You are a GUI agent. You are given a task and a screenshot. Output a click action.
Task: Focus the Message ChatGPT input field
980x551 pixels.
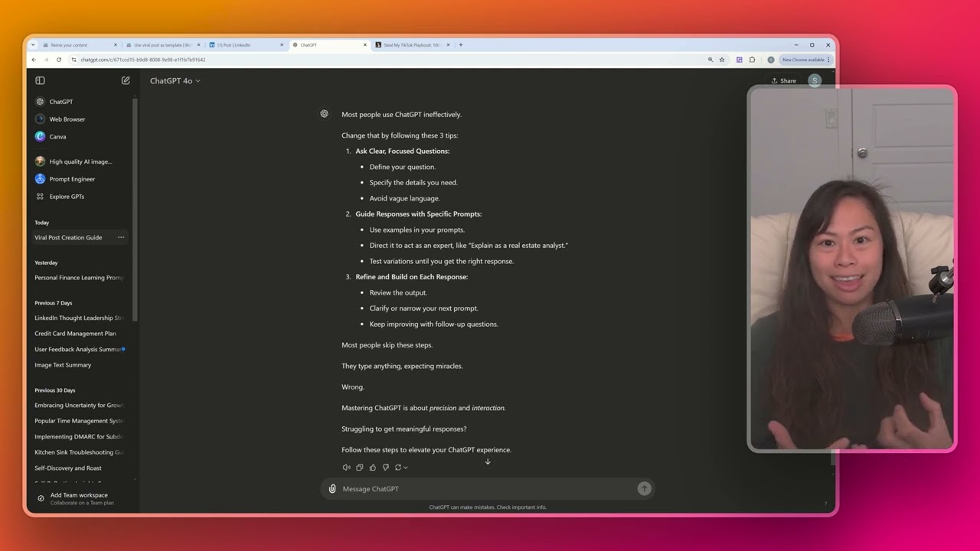[x=487, y=489]
